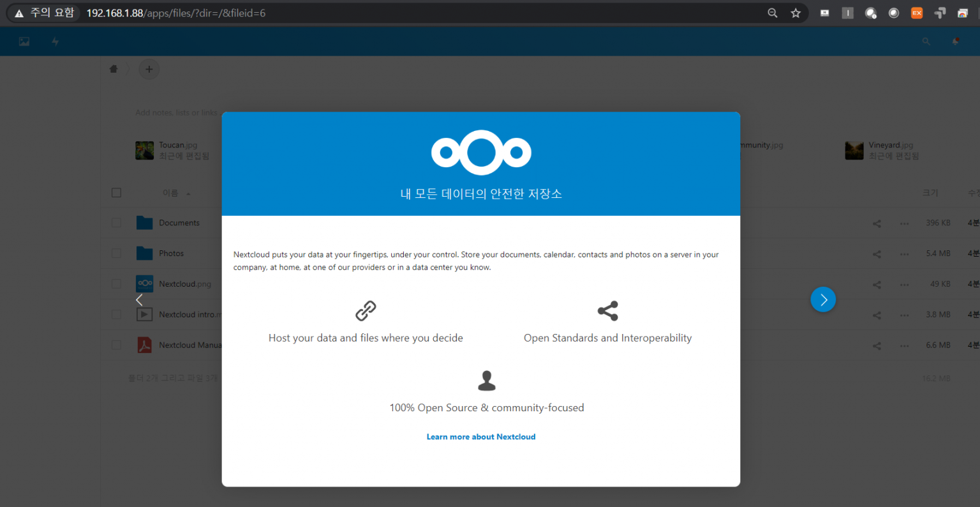
Task: Click the Vineyard.jpg thumbnail
Action: point(854,151)
